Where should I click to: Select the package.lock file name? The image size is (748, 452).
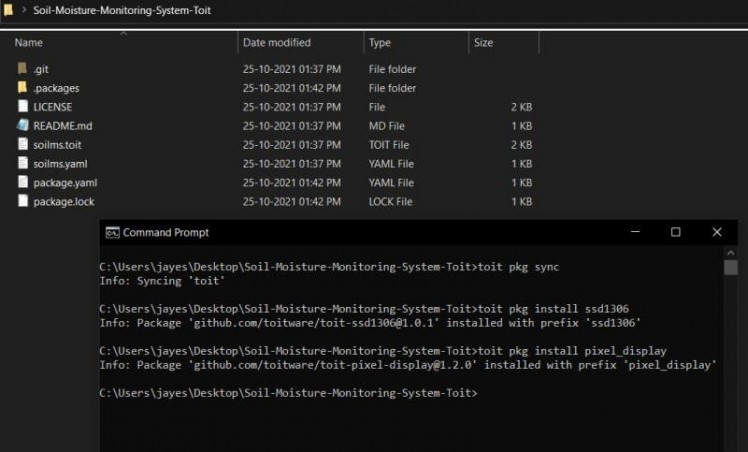pos(64,202)
